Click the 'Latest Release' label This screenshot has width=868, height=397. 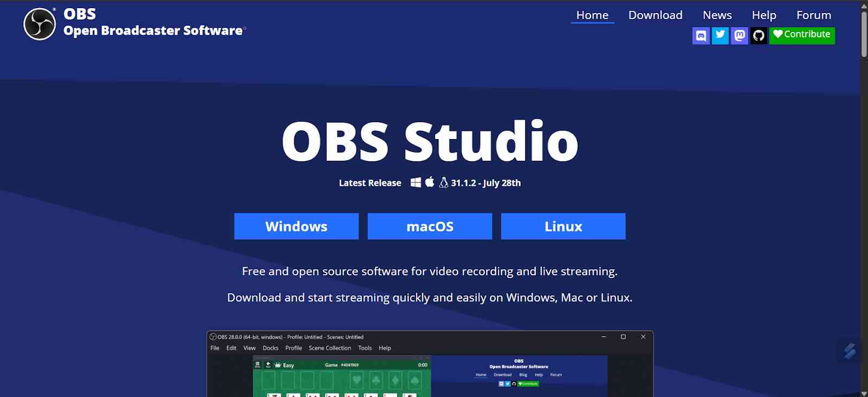(x=370, y=183)
